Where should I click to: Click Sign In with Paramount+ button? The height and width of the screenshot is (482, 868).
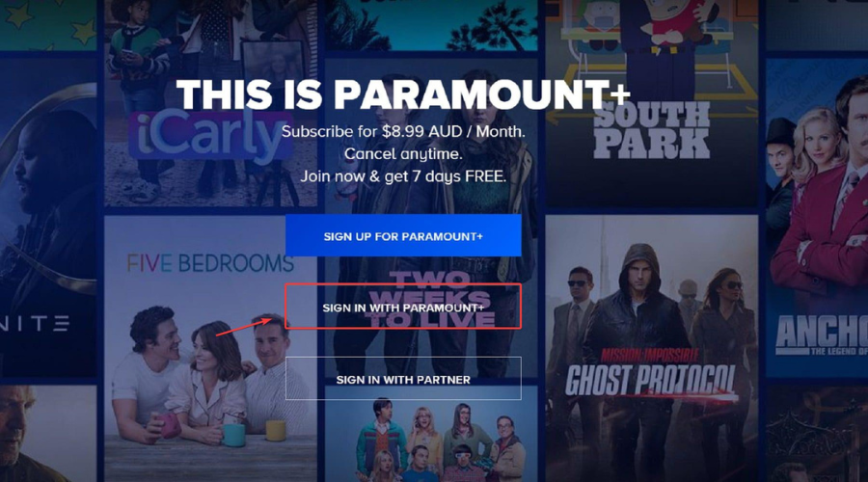(403, 308)
